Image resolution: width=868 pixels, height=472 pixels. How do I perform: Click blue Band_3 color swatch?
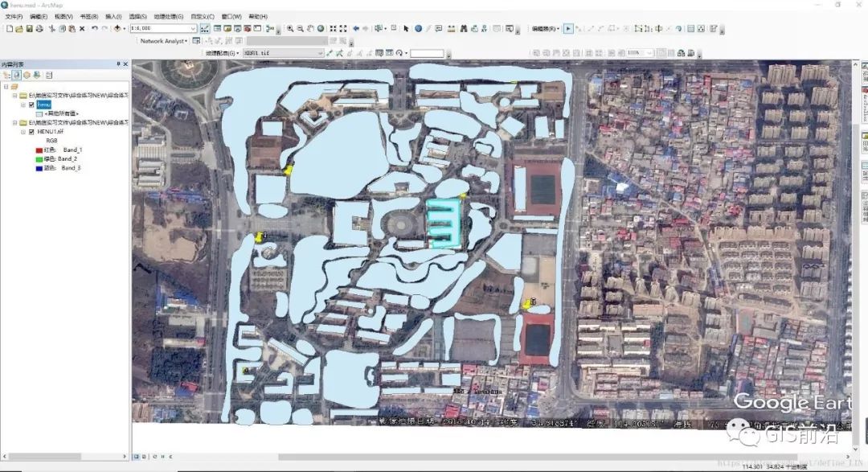coord(39,168)
